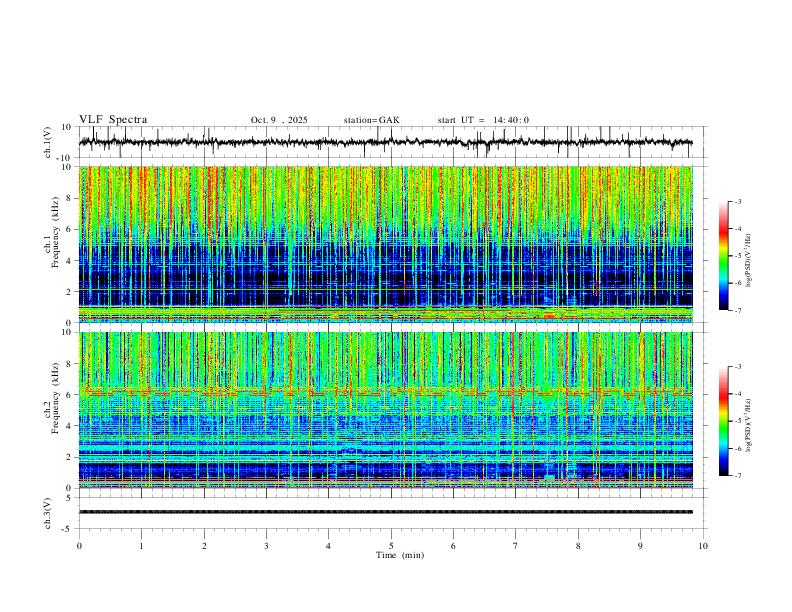The width and height of the screenshot is (792, 612).
Task: Click the "5" minute tick on time axis
Action: tap(391, 546)
